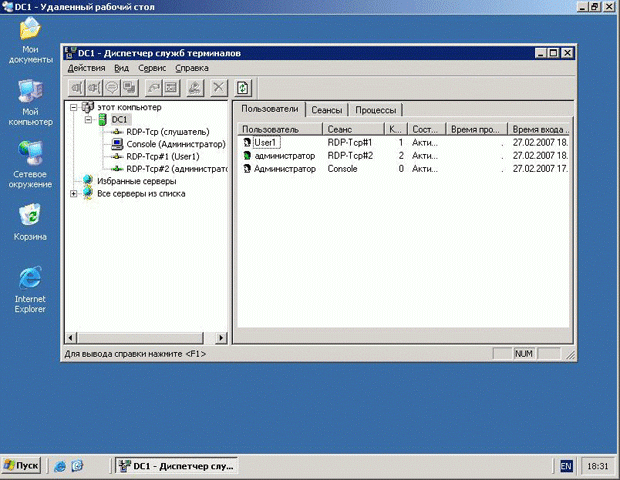Open the 'Действия' menu
This screenshot has height=480, width=620.
coord(86,68)
